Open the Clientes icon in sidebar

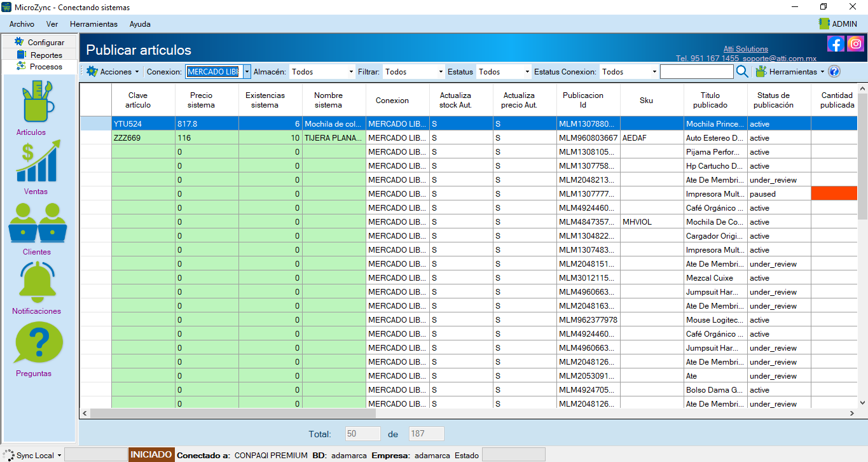[38, 223]
